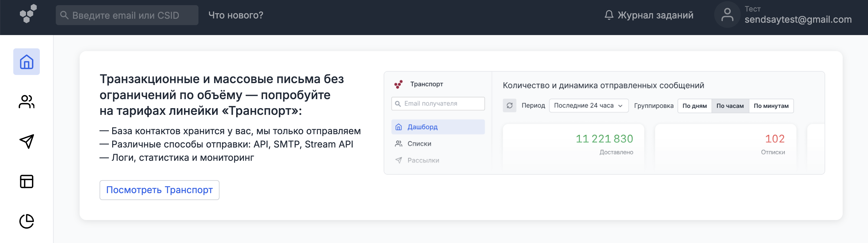Open the templates layout sidebar icon
The height and width of the screenshot is (243, 868).
point(26,181)
